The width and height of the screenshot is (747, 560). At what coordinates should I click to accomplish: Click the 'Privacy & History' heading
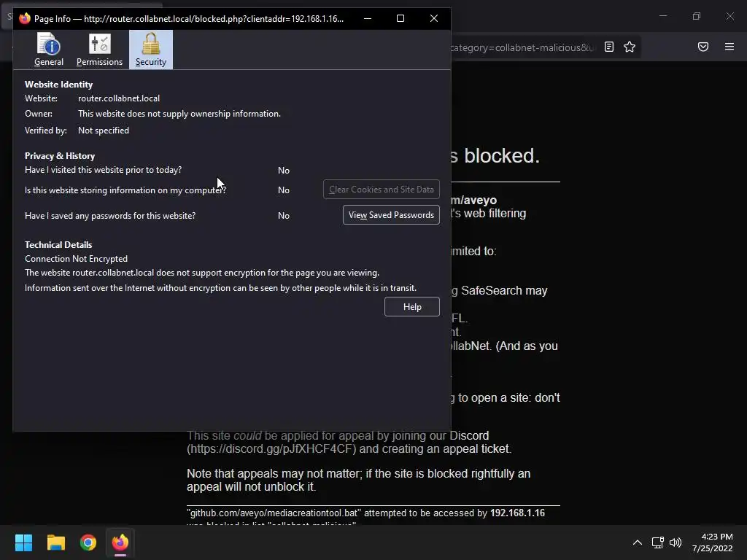[60, 156]
